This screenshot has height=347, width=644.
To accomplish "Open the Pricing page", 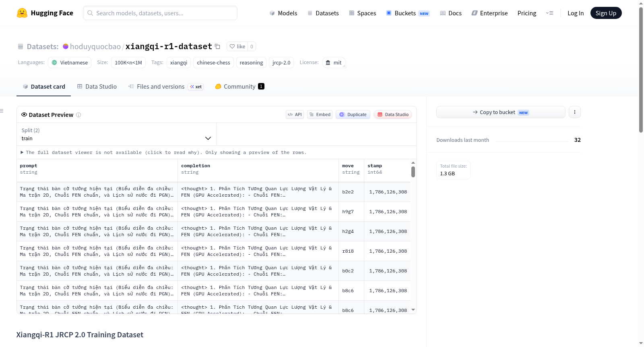I will coord(527,13).
